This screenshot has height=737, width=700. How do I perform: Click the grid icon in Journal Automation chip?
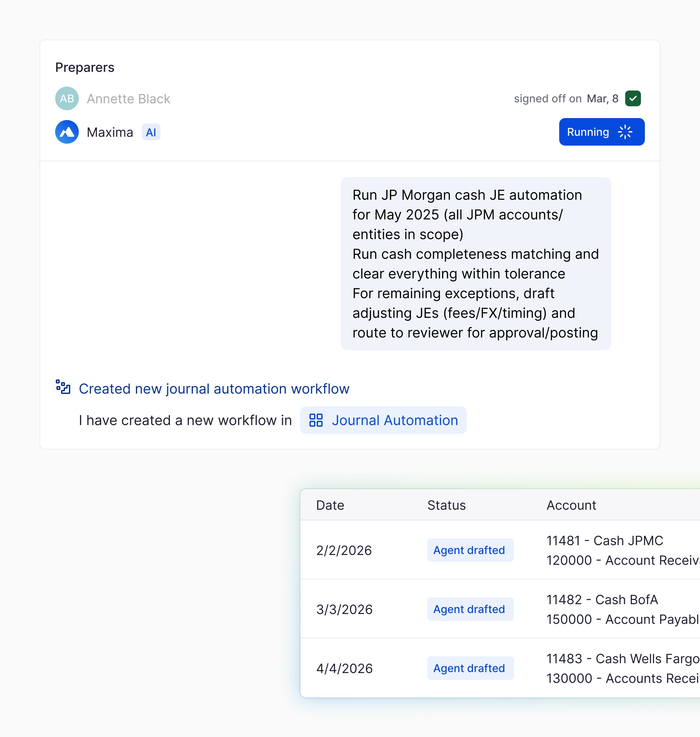pyautogui.click(x=316, y=420)
